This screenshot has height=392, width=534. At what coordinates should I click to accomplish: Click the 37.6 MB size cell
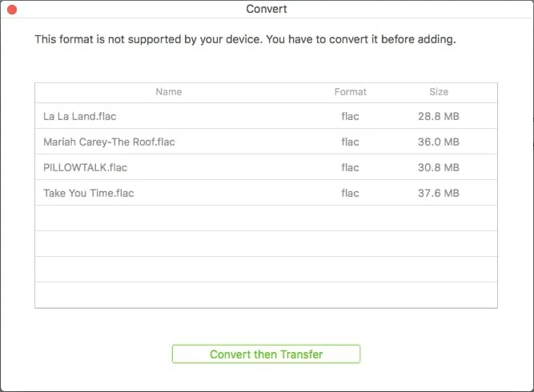pos(439,194)
